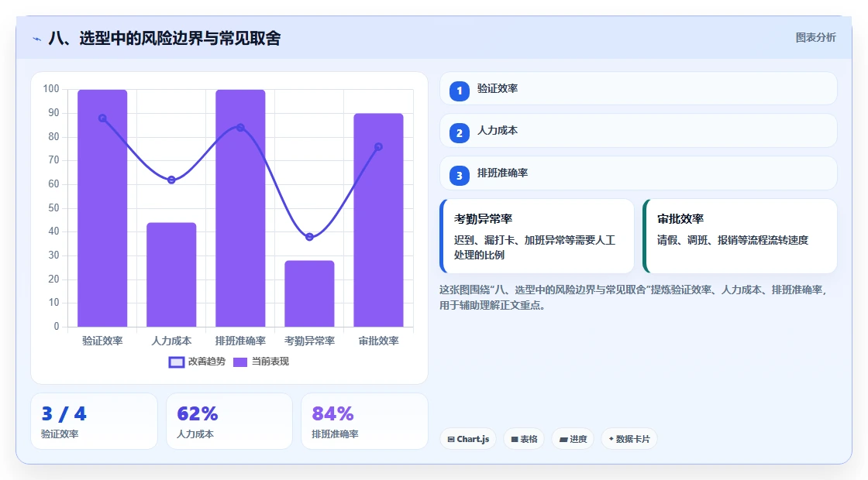
Task: Click the 3 / 4 验证效率 stat card
Action: pyautogui.click(x=94, y=421)
